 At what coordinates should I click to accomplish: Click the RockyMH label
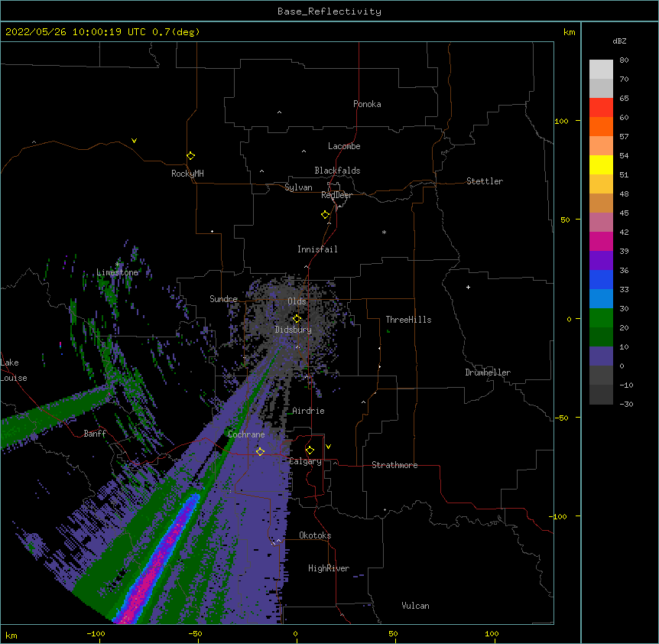(187, 174)
